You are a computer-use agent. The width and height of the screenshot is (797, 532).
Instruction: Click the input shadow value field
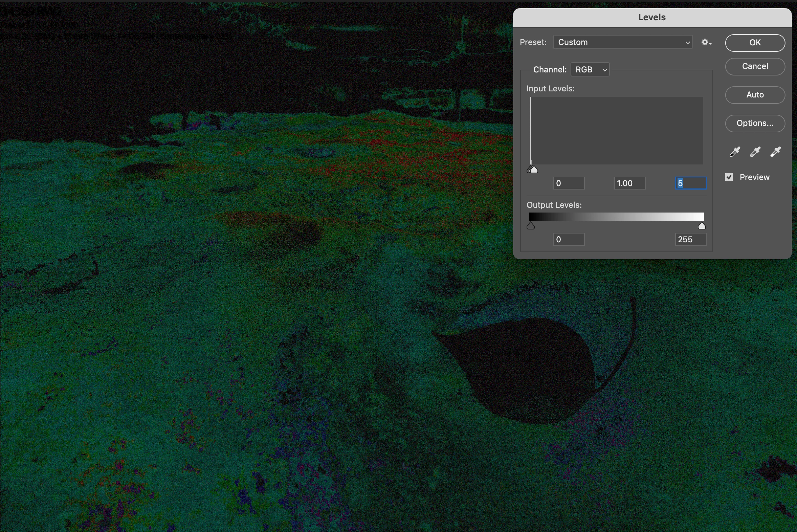[x=569, y=183]
